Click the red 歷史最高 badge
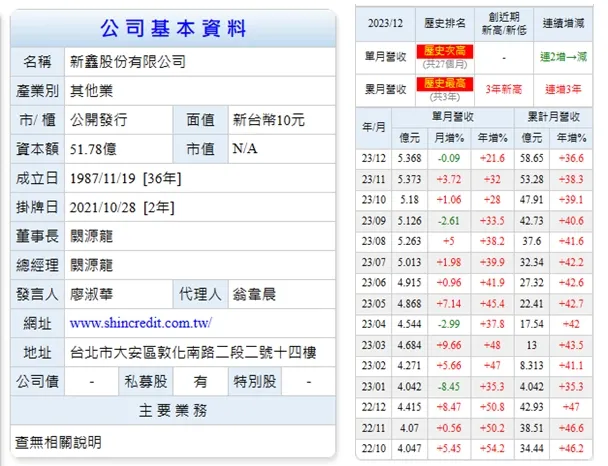608x466 pixels. coord(445,84)
